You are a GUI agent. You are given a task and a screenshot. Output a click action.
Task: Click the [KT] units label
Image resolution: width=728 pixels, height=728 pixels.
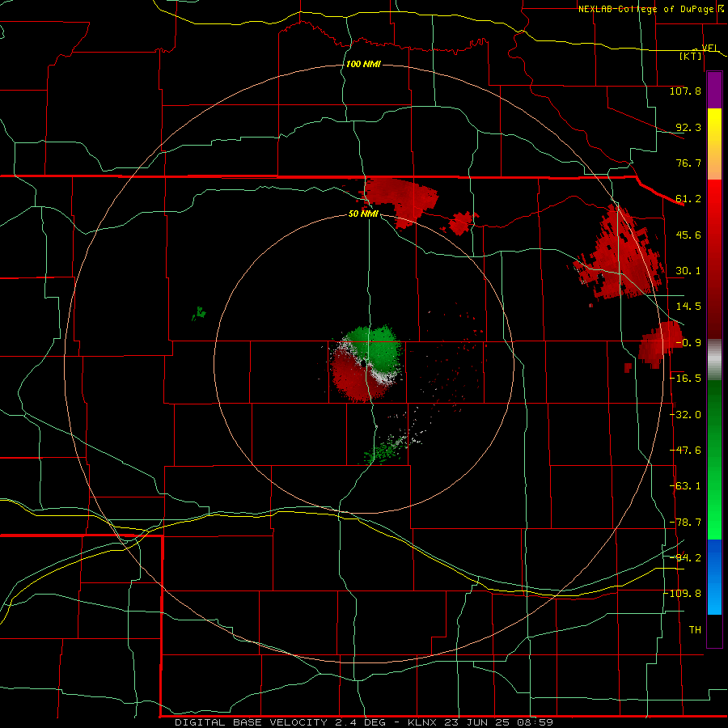point(691,56)
